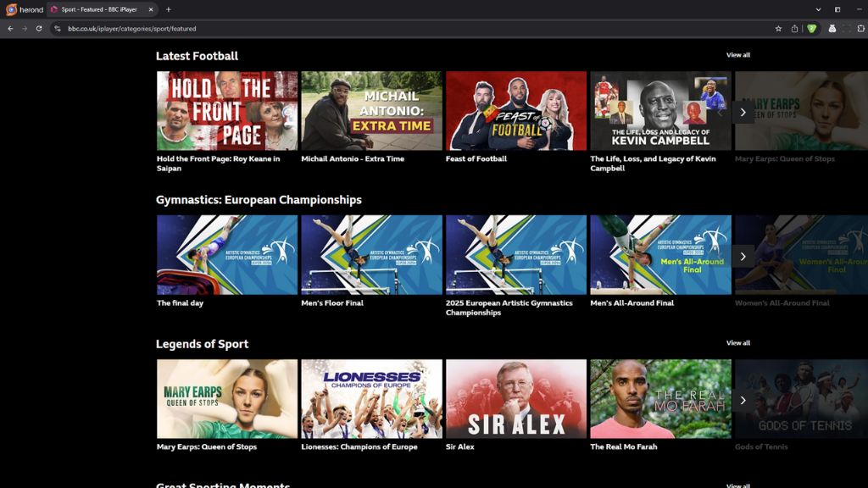Open the green shield icon
The height and width of the screenshot is (488, 868).
coord(811,29)
